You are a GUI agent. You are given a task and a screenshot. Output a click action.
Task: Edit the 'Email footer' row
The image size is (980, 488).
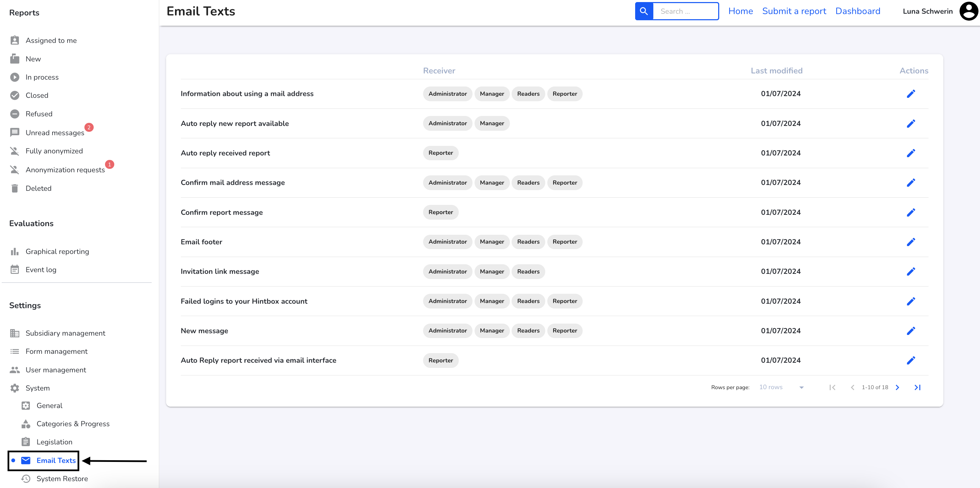[911, 242]
